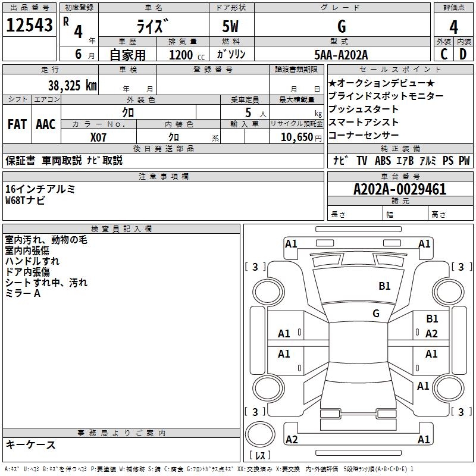Select the interior color クロ under 内装色
The height and width of the screenshot is (476, 476).
(x=174, y=137)
